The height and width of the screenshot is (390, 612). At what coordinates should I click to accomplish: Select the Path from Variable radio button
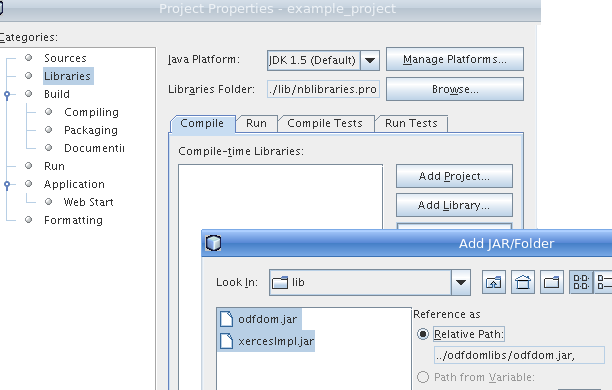coord(423,377)
